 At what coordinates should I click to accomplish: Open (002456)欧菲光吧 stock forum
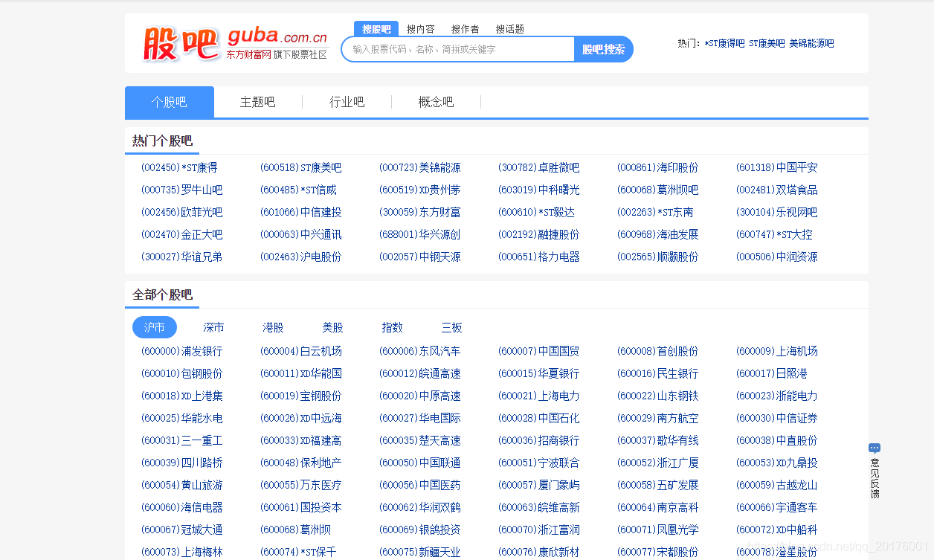coord(181,212)
